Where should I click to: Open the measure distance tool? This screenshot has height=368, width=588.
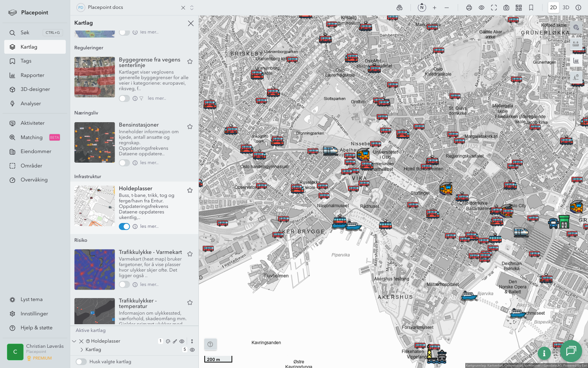click(x=576, y=44)
